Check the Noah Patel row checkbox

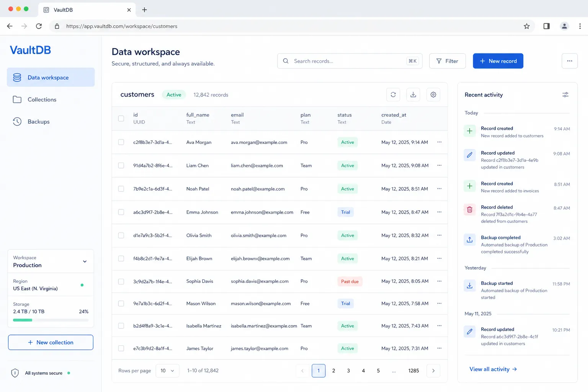pos(121,189)
